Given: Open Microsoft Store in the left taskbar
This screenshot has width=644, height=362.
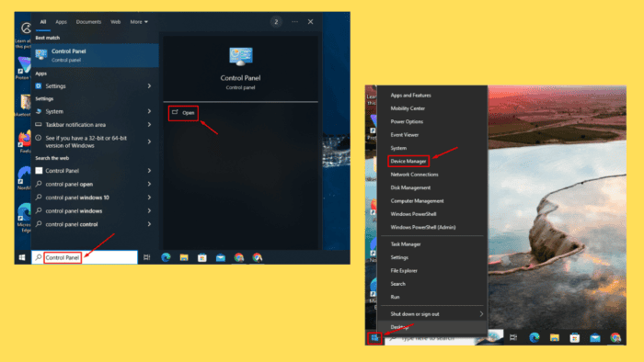Looking at the screenshot, I should click(202, 257).
